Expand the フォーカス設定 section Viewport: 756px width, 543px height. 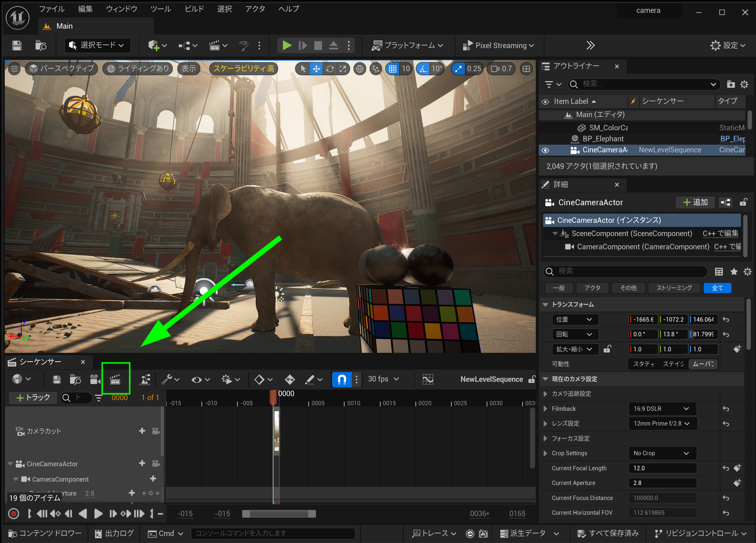545,438
